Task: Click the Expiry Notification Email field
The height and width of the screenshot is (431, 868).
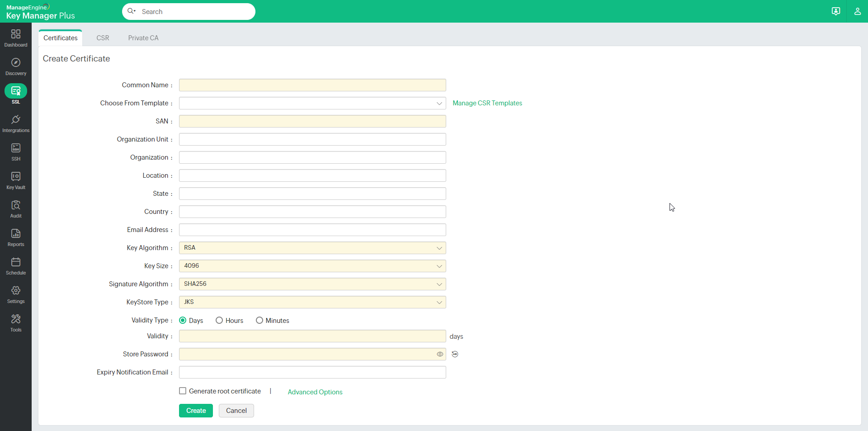Action: pos(312,372)
